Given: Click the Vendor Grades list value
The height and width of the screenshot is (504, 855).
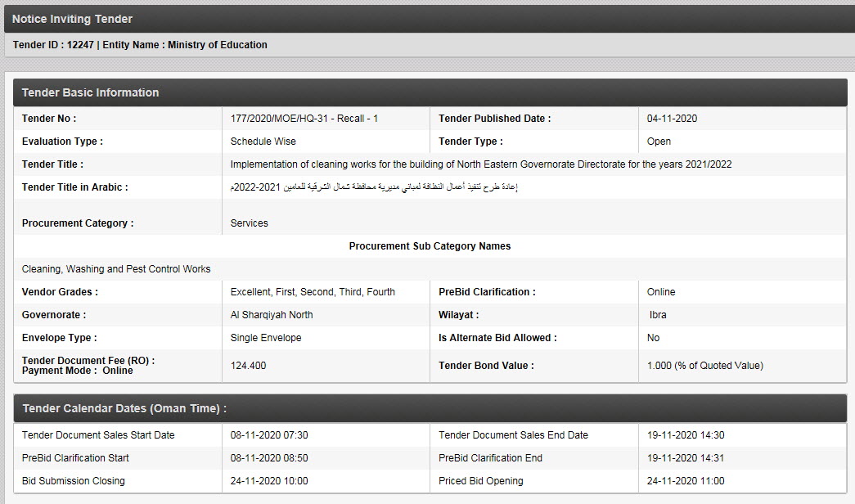Looking at the screenshot, I should pos(313,292).
